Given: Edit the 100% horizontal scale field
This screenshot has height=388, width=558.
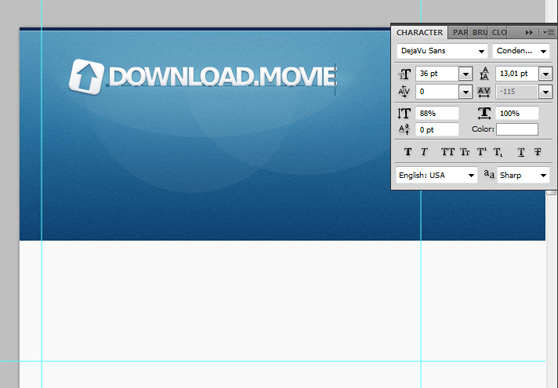Looking at the screenshot, I should [x=517, y=114].
